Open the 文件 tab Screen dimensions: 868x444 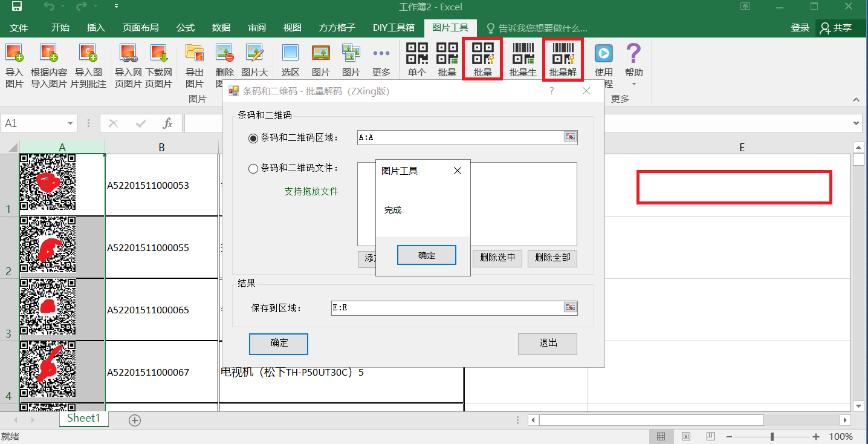click(19, 28)
